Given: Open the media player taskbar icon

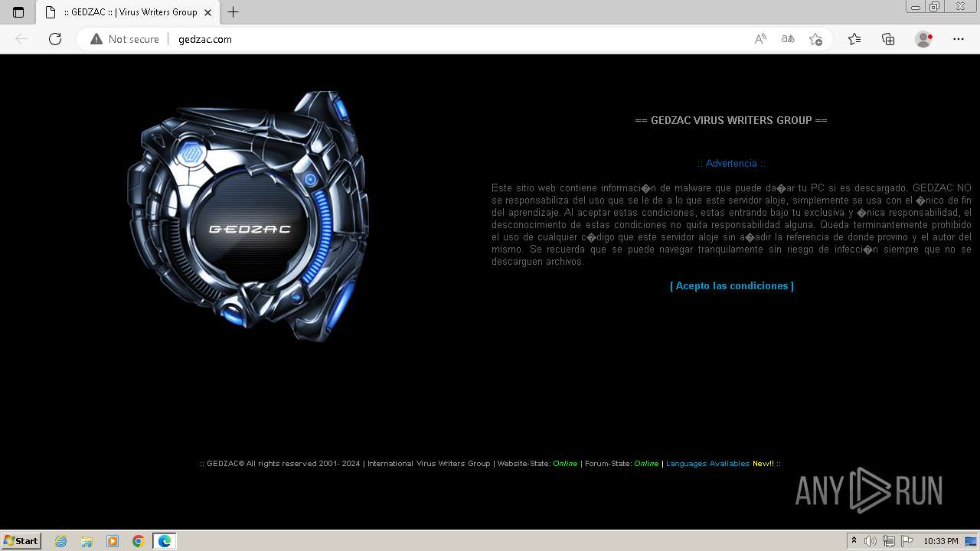Looking at the screenshot, I should 113,541.
